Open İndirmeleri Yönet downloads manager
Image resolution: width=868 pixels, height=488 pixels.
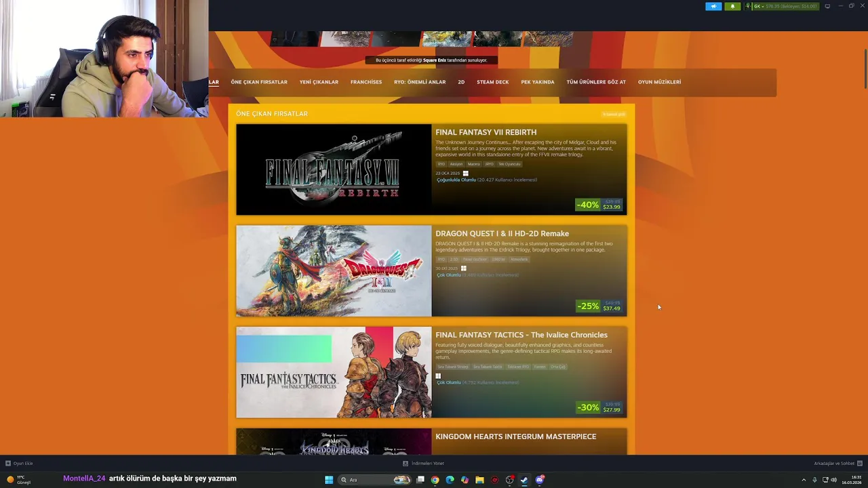tap(423, 464)
